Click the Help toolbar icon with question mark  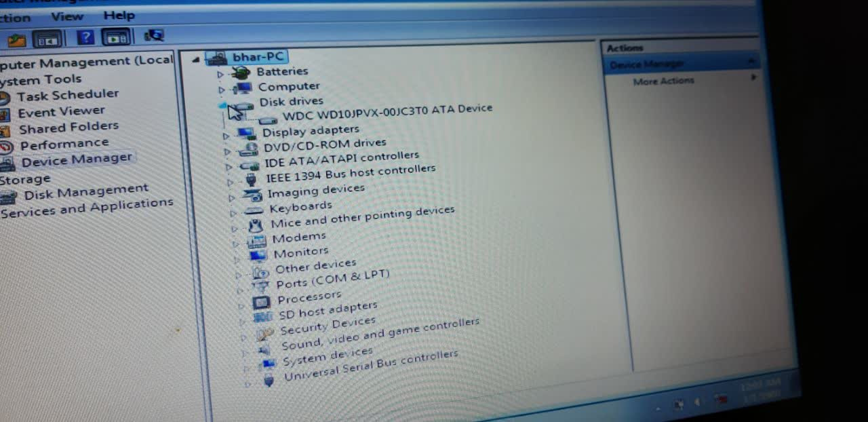point(85,37)
